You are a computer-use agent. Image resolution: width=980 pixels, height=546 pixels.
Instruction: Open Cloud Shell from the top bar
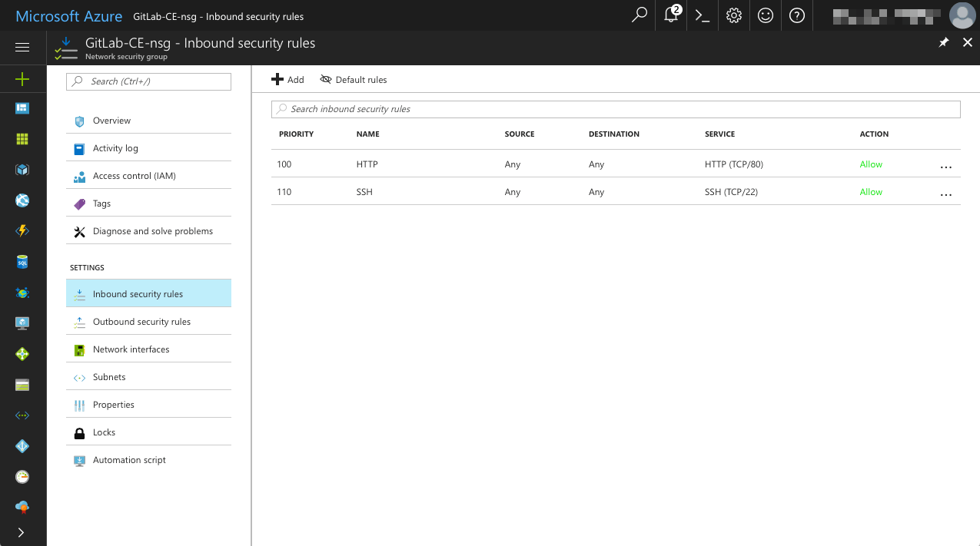tap(701, 15)
